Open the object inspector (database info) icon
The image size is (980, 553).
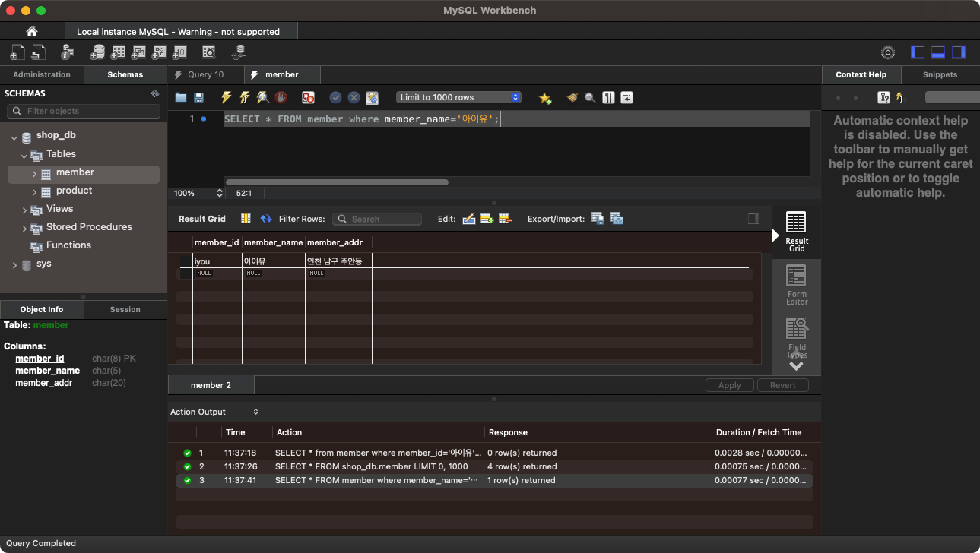tap(67, 52)
